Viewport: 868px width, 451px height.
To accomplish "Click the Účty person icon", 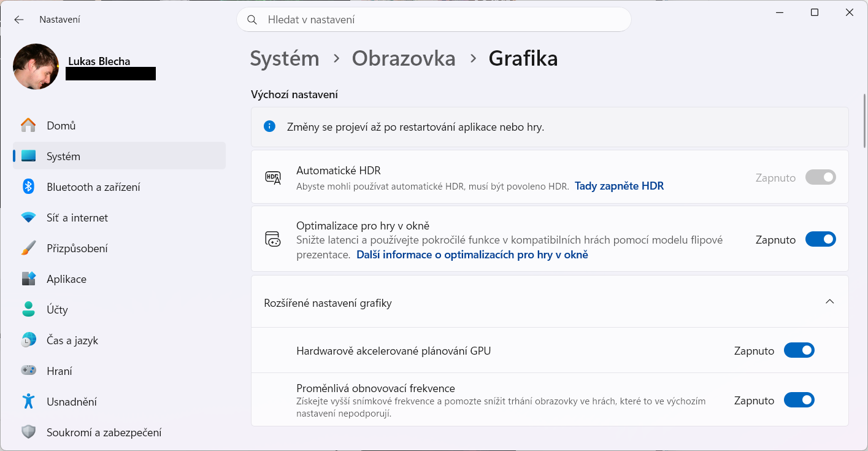I will [28, 309].
